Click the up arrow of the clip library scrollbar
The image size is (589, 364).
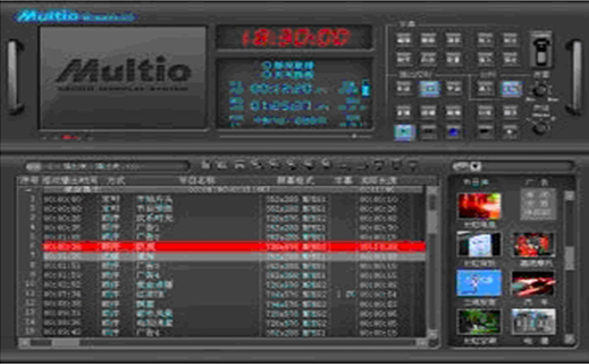[x=569, y=195]
